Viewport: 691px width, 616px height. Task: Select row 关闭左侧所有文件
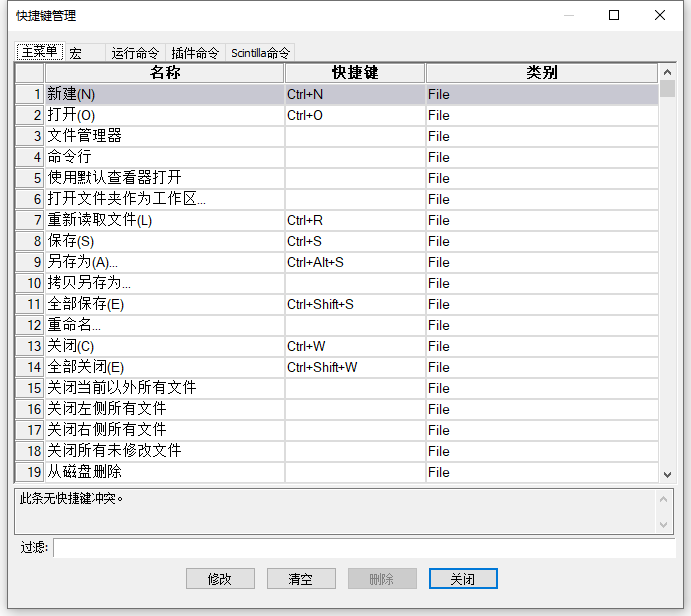click(x=337, y=409)
